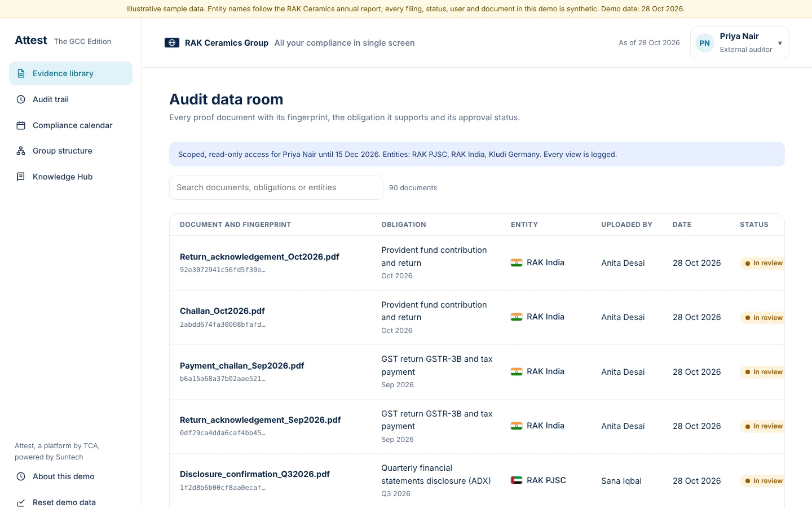Click the Evidence library document icon
Image resolution: width=812 pixels, height=508 pixels.
point(21,73)
